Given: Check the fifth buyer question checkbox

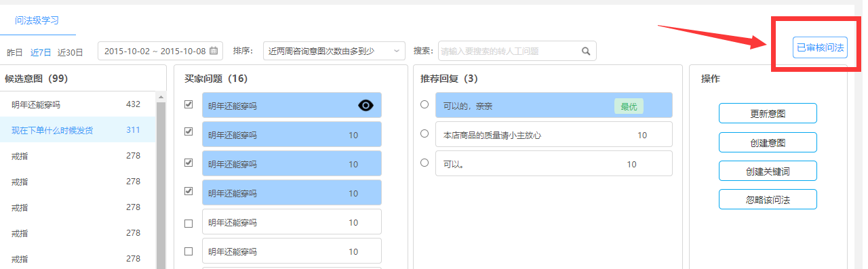Looking at the screenshot, I should click(x=189, y=223).
